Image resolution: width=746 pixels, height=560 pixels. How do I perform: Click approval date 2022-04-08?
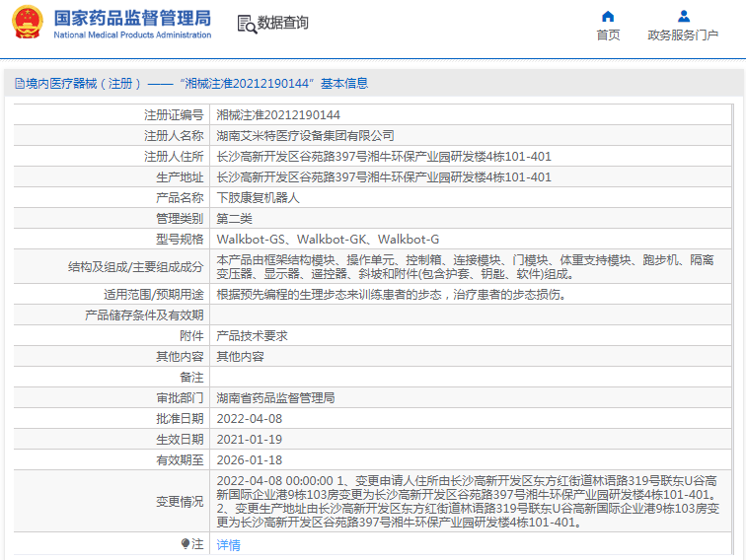250,419
